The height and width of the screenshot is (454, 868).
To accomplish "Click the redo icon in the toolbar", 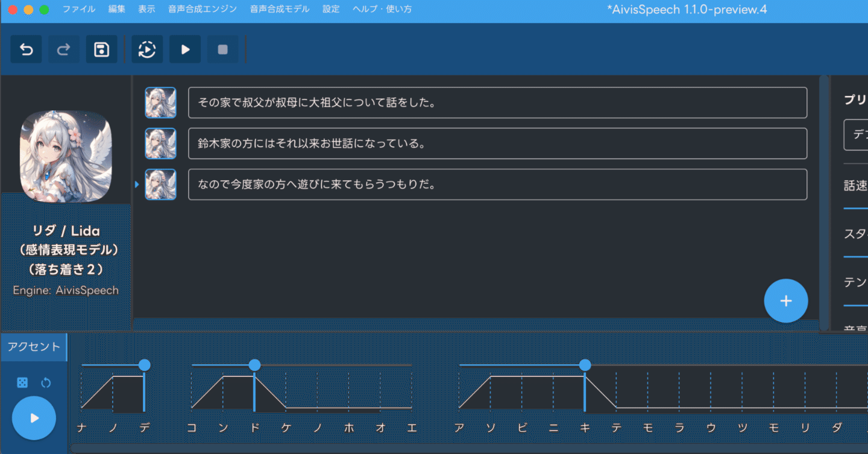I will click(x=64, y=49).
